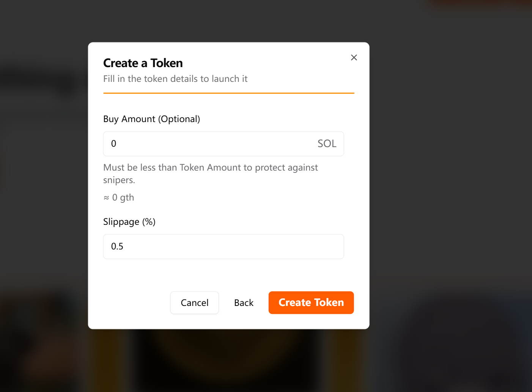This screenshot has width=532, height=392.
Task: Go back using the Back button
Action: click(x=244, y=303)
